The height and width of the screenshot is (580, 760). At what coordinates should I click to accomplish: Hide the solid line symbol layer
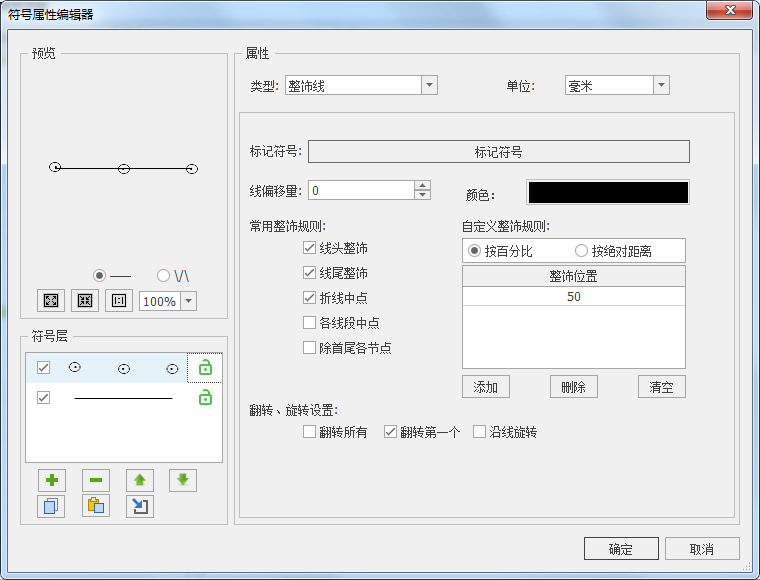coord(43,398)
